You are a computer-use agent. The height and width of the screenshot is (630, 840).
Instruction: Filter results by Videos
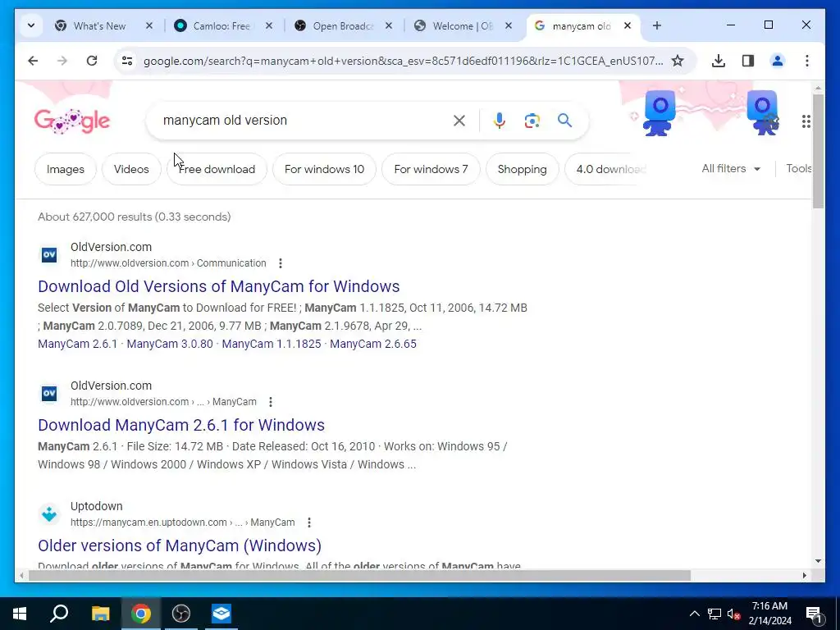pyautogui.click(x=131, y=169)
